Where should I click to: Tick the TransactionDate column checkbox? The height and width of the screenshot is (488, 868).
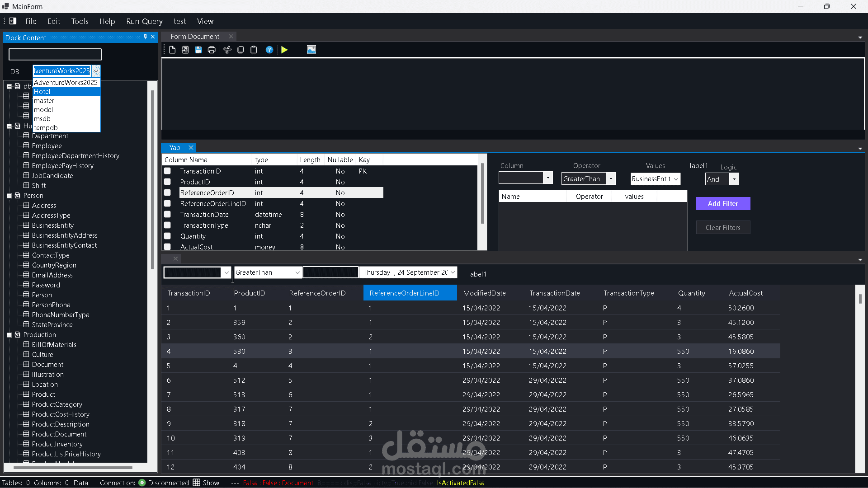click(x=167, y=215)
